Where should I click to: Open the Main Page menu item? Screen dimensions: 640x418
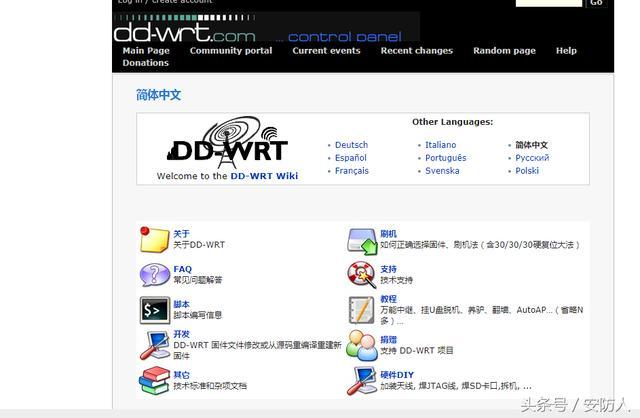[146, 51]
